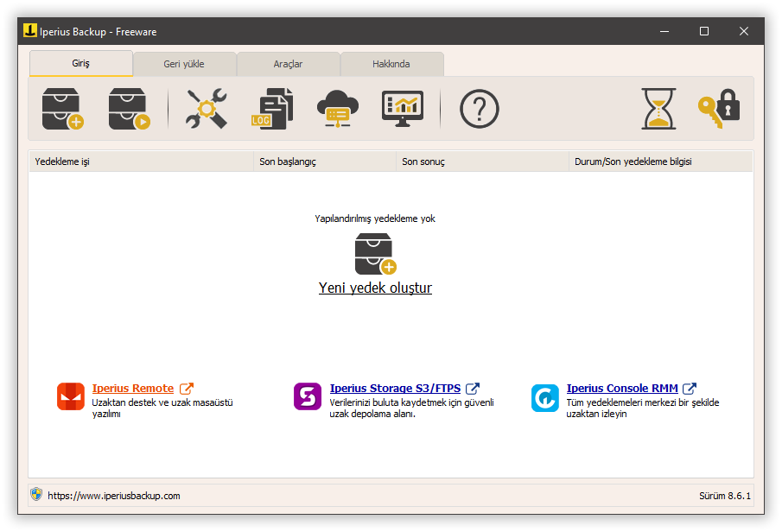Maximize the Iperius Backup window
The width and height of the screenshot is (782, 532).
point(703,31)
